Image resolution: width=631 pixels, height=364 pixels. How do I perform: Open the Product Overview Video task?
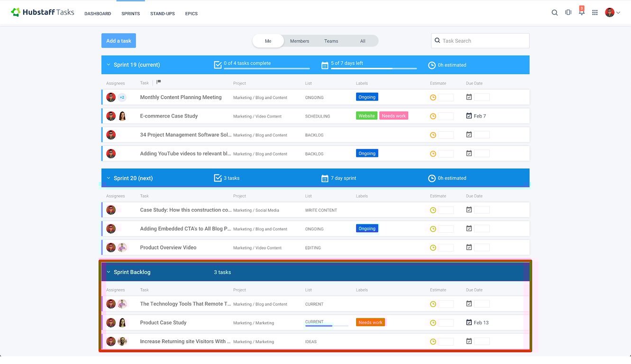point(168,247)
